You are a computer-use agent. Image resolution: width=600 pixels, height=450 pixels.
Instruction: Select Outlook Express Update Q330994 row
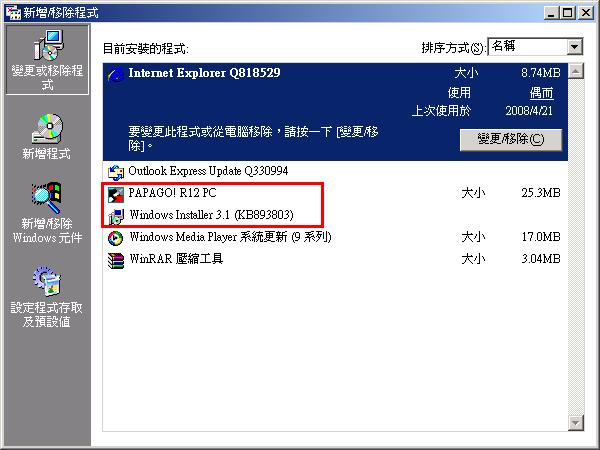tap(335, 171)
